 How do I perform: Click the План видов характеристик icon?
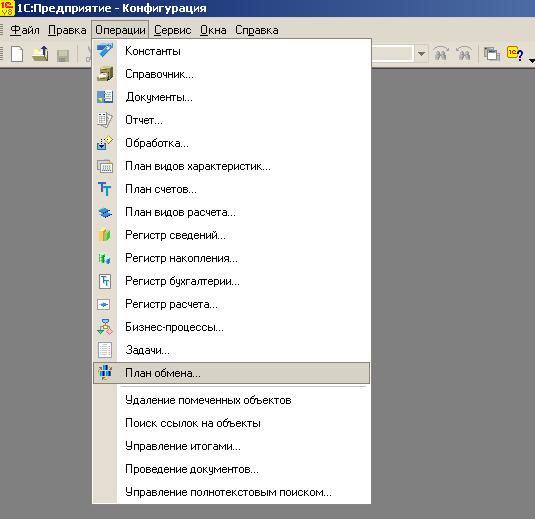pos(104,166)
